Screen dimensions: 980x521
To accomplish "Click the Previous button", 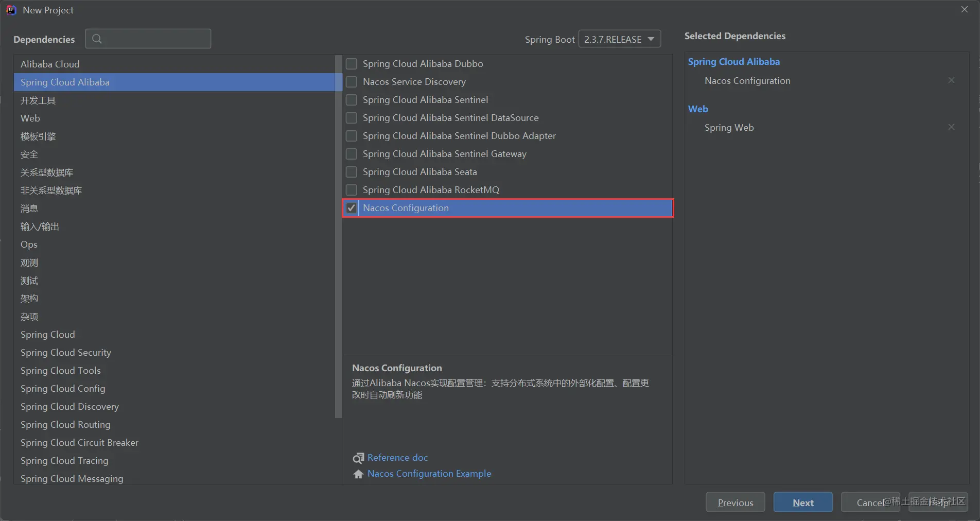I will 736,502.
